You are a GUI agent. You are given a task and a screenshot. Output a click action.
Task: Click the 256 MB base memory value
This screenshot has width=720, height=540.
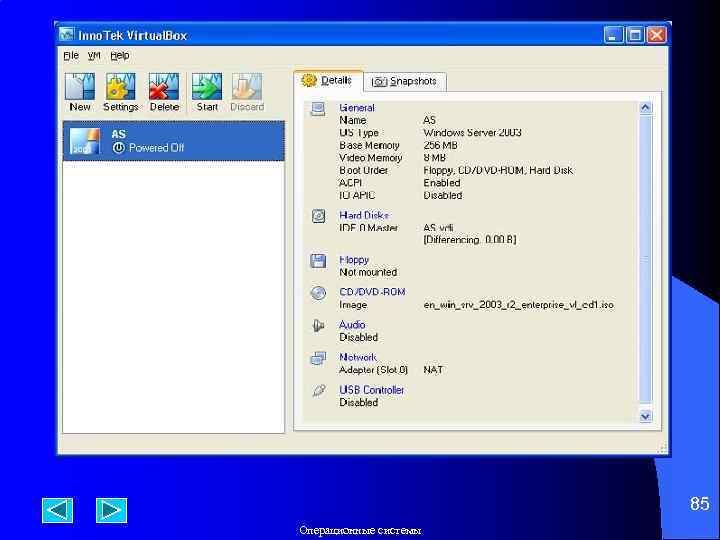tap(440, 146)
